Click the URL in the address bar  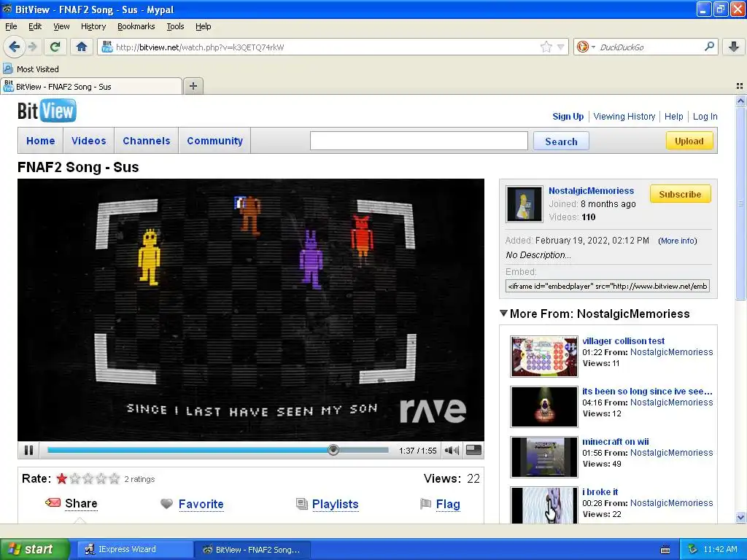tap(200, 47)
